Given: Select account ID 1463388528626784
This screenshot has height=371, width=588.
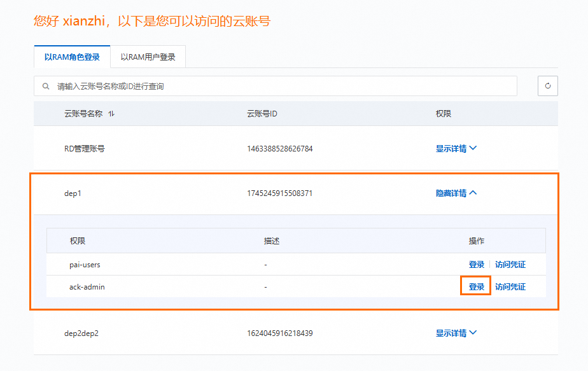Looking at the screenshot, I should [280, 148].
